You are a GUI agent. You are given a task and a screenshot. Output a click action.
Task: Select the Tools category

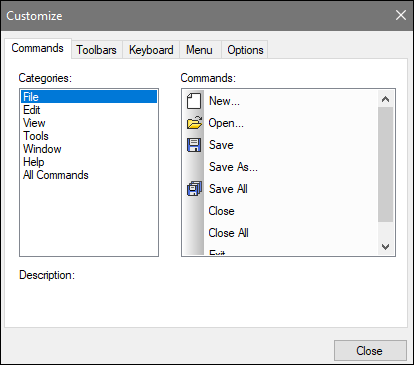coord(89,136)
